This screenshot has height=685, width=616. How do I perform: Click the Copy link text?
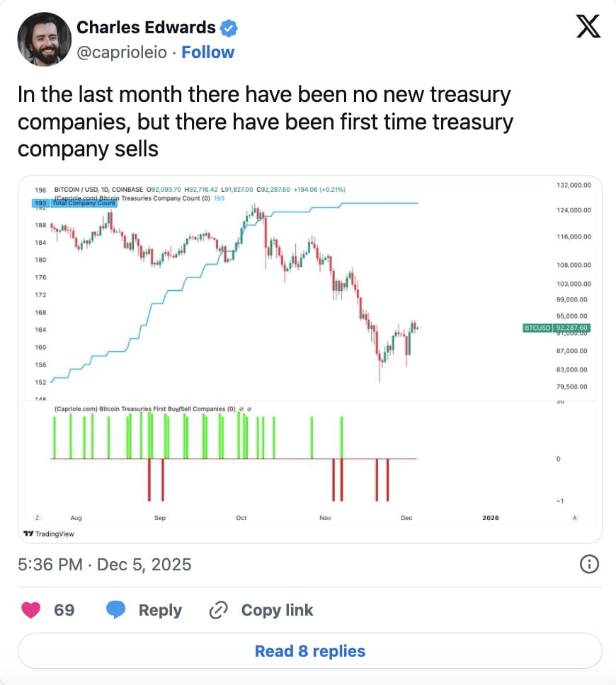[277, 610]
